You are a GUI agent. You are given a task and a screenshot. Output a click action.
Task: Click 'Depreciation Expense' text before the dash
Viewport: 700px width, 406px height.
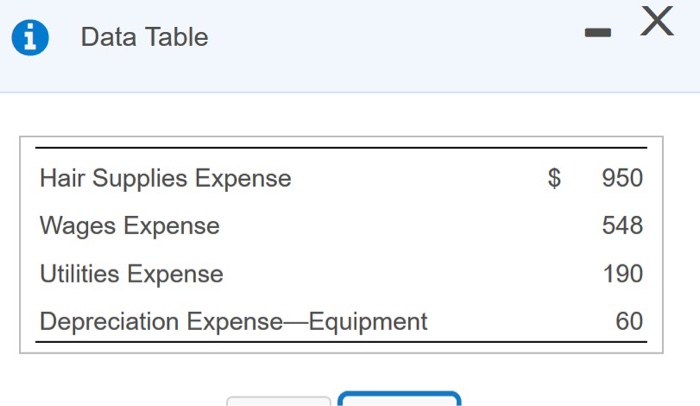(161, 322)
